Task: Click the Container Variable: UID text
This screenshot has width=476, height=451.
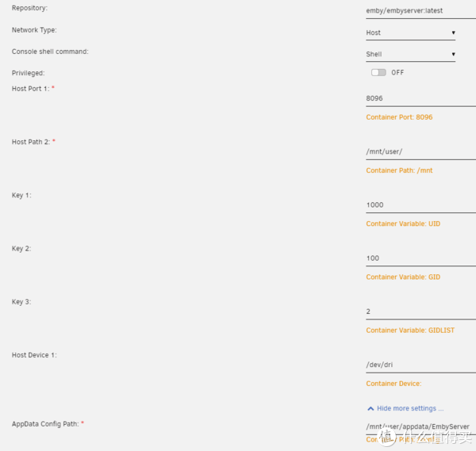Action: coord(403,224)
